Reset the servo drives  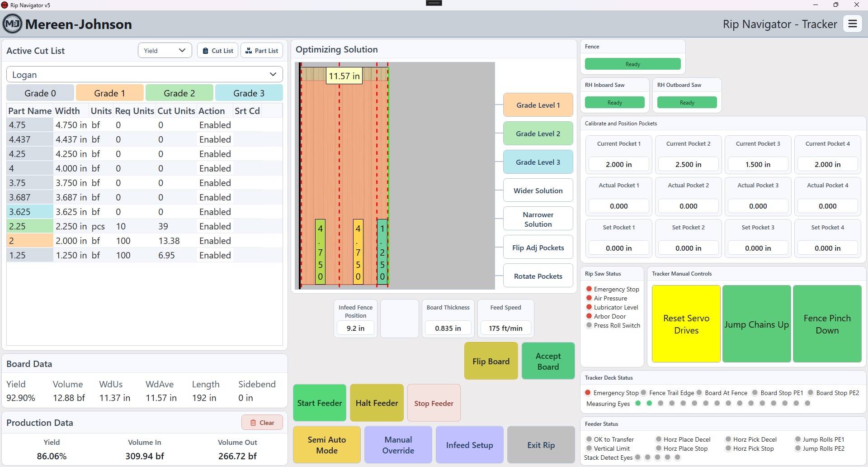point(686,324)
